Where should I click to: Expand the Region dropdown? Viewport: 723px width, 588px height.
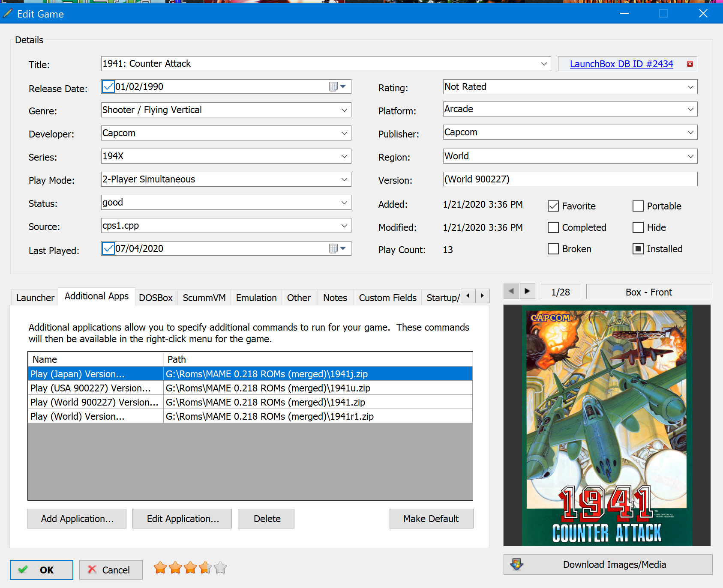690,156
